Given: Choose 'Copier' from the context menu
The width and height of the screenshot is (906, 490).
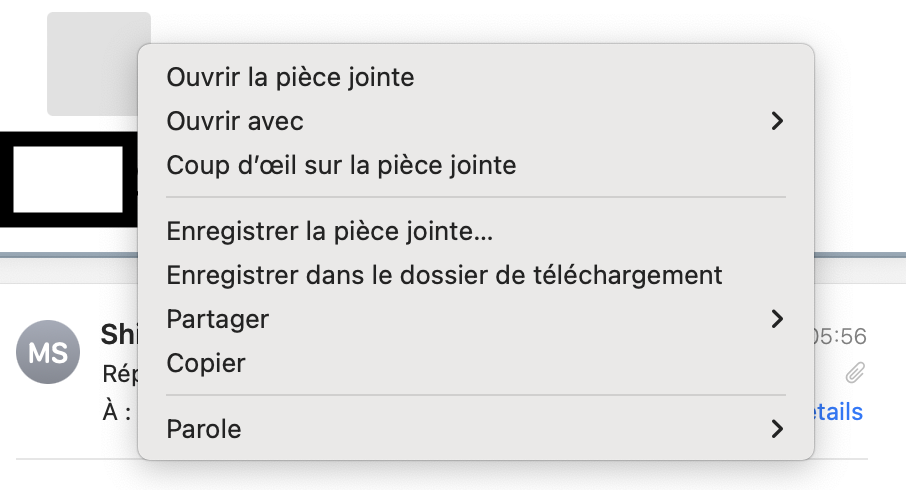Looking at the screenshot, I should [206, 363].
